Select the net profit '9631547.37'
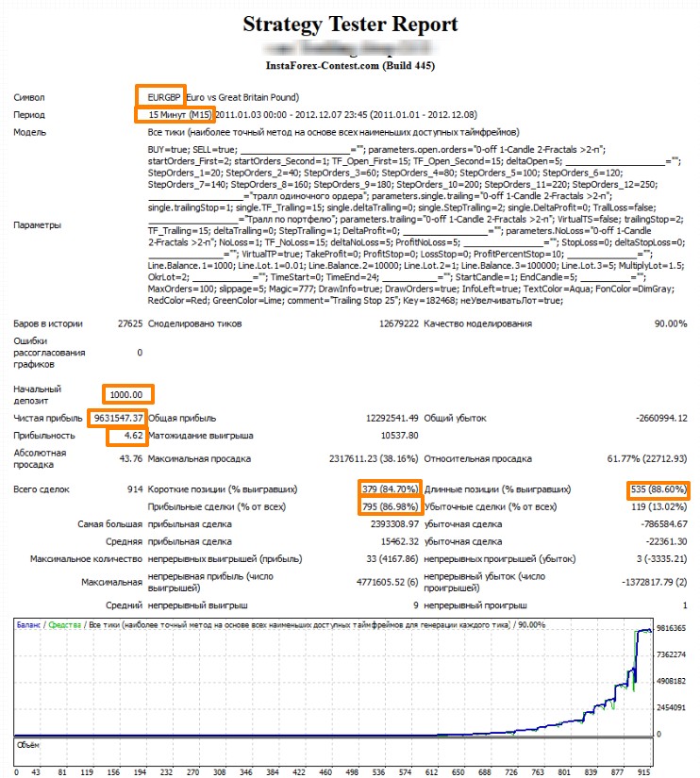Image resolution: width=700 pixels, height=778 pixels. (x=118, y=418)
